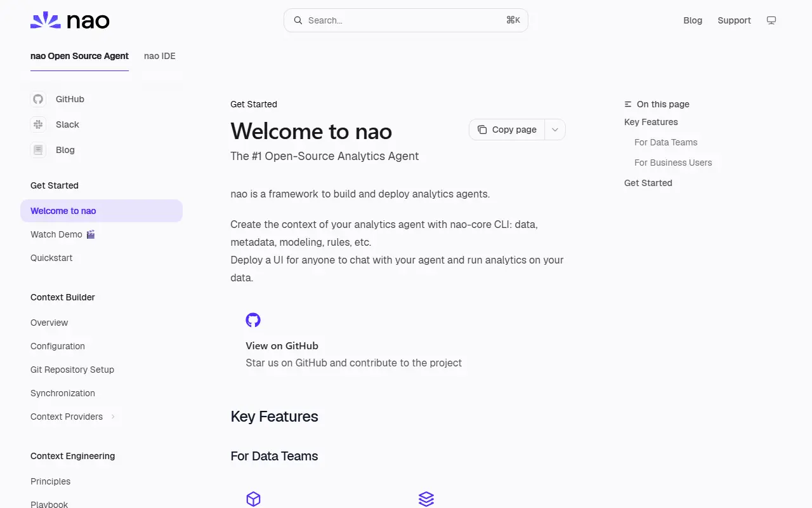The width and height of the screenshot is (812, 508).
Task: Open the View on GitHub card link
Action: click(398, 340)
